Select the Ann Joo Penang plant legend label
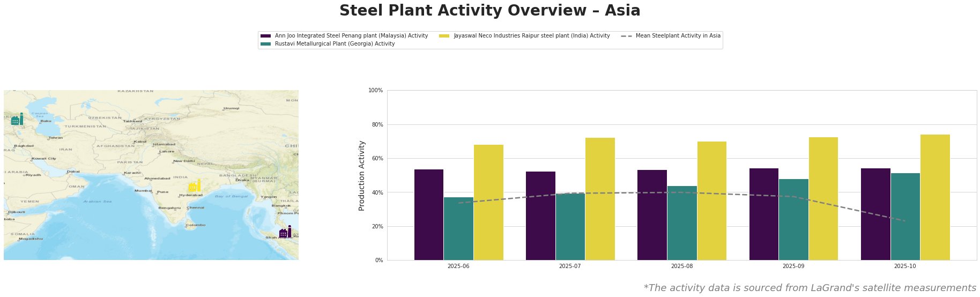Viewport: 980px width, 297px height. click(351, 36)
